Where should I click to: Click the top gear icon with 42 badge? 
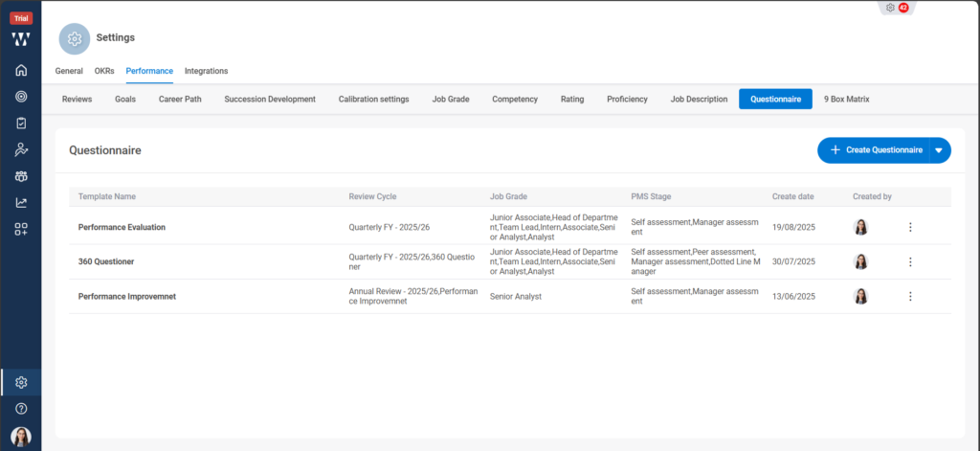[897, 8]
